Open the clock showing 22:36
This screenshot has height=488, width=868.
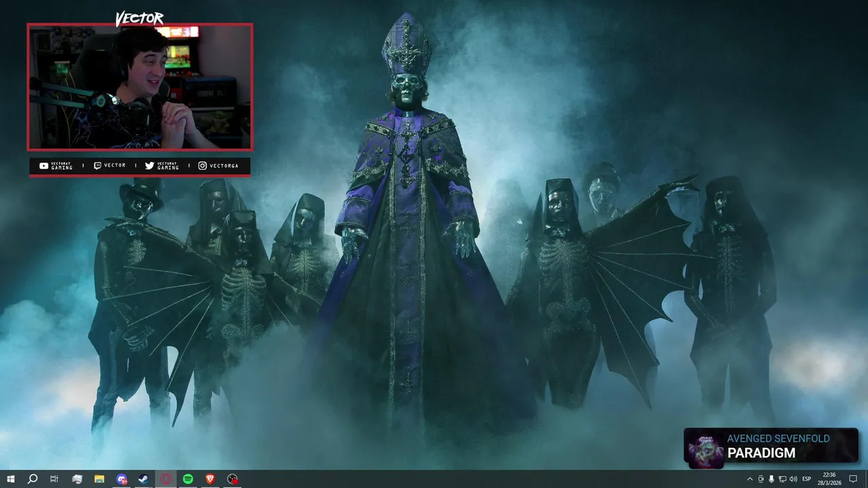pyautogui.click(x=829, y=479)
